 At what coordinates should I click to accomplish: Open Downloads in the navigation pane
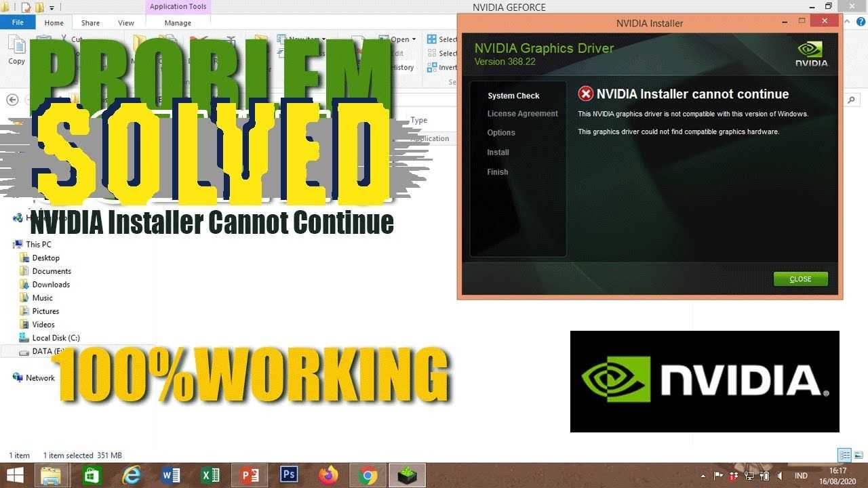[51, 285]
